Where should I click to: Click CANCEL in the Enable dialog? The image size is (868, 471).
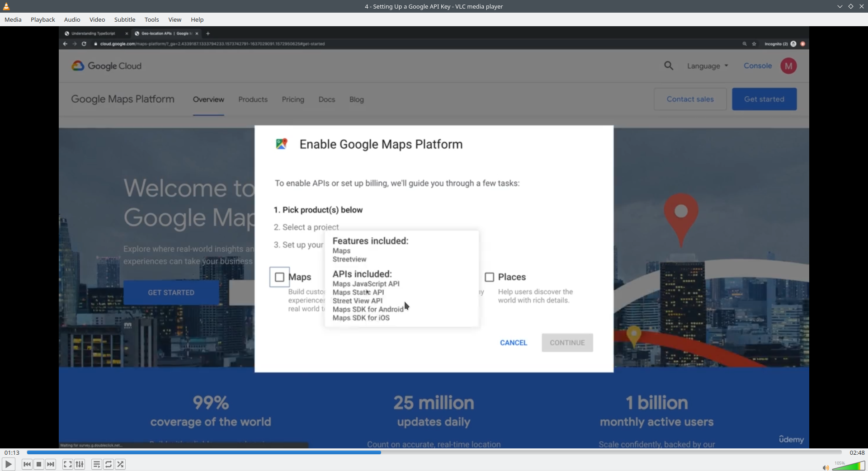(514, 343)
